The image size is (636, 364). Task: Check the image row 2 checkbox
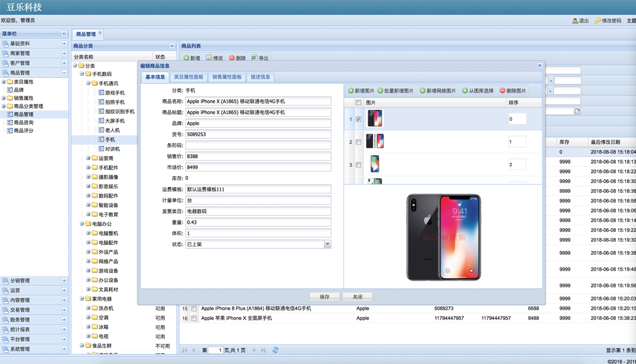point(358,142)
